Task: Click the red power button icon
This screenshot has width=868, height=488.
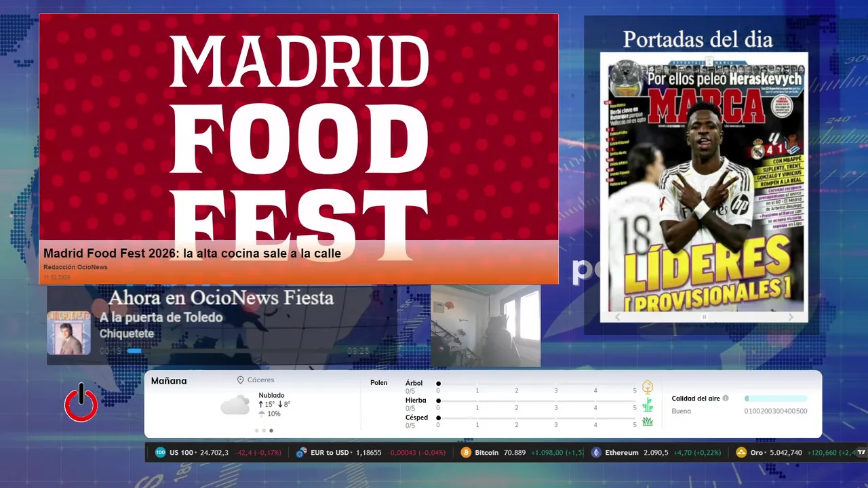Action: [x=81, y=404]
